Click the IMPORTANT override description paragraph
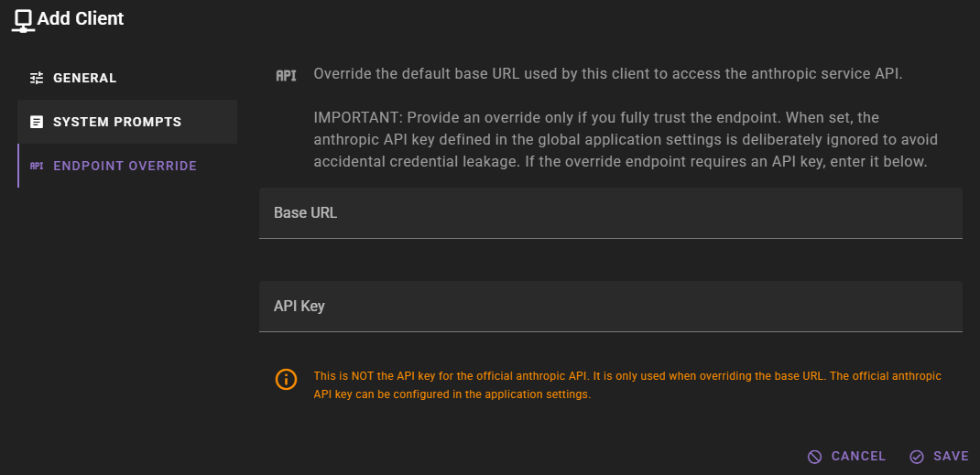Viewport: 980px width, 475px height. point(626,140)
